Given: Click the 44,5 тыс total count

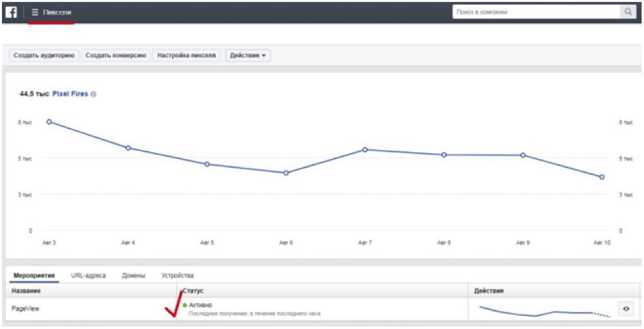Looking at the screenshot, I should pyautogui.click(x=34, y=94).
